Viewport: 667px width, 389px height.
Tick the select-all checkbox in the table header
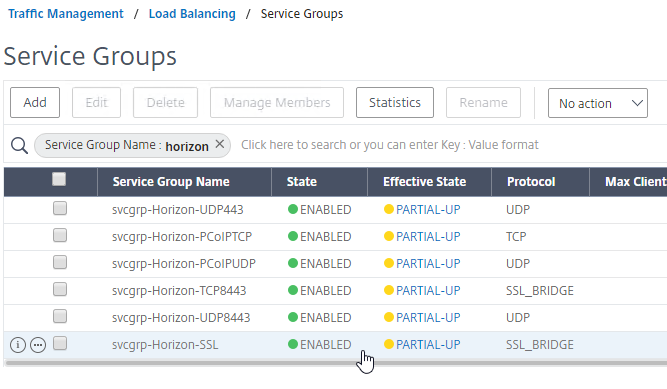pyautogui.click(x=59, y=179)
